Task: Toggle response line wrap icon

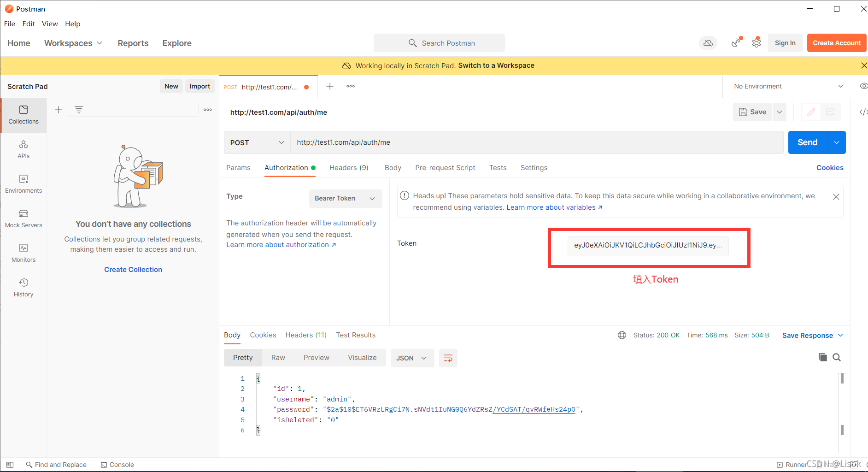Action: point(448,358)
